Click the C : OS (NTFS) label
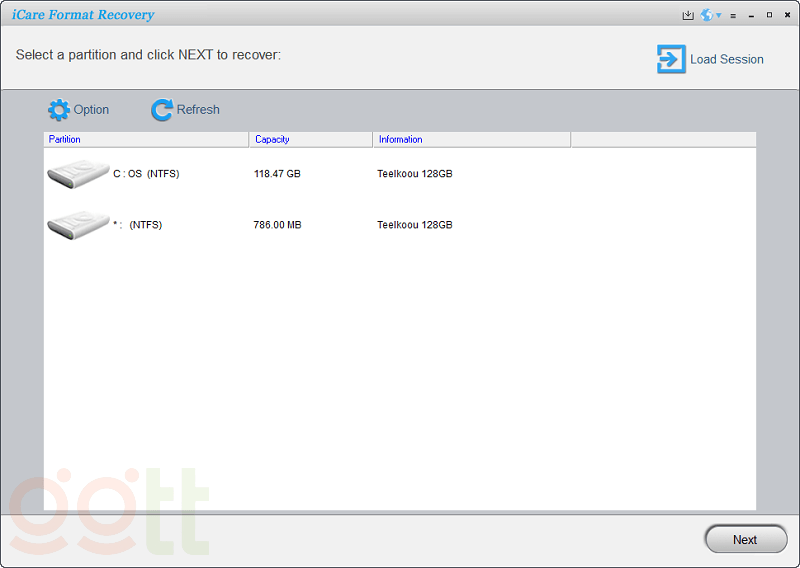 tap(146, 174)
